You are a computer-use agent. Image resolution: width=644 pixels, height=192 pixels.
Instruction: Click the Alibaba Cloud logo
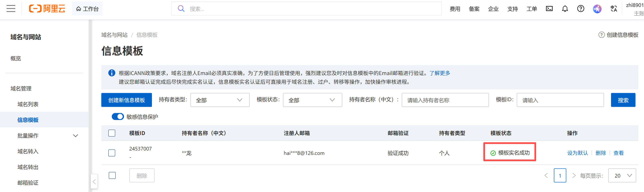coord(47,9)
